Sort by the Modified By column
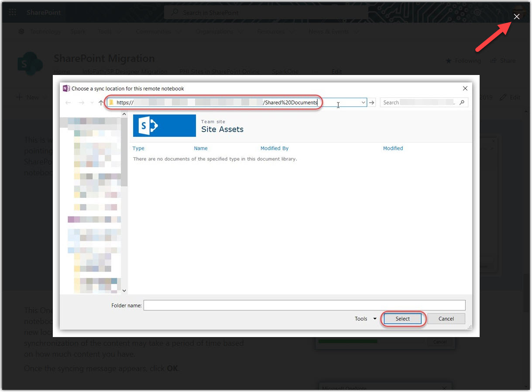Screen dimensions: 532x392 [x=275, y=148]
